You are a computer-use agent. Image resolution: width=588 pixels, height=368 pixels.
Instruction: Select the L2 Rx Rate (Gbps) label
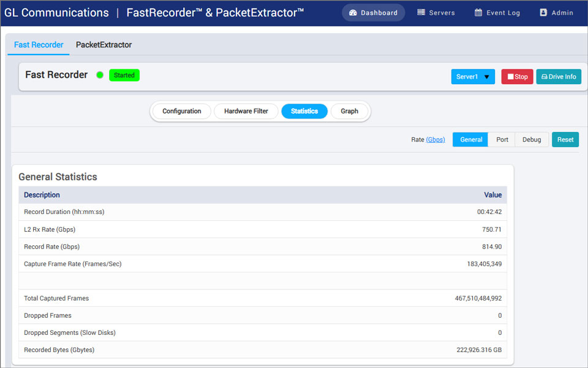click(50, 229)
